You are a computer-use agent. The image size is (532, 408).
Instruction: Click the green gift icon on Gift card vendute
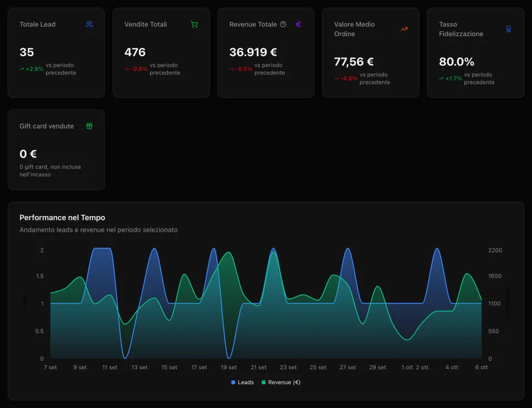(89, 126)
